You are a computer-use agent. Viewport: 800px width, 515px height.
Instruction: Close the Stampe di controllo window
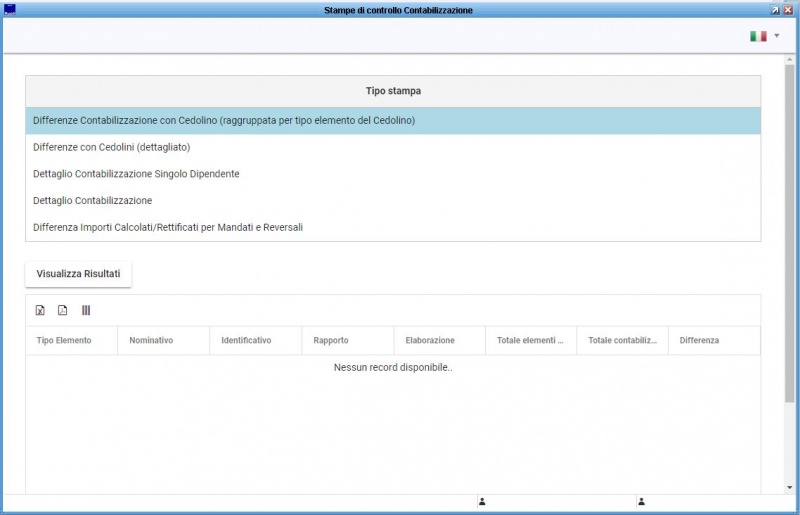[x=788, y=10]
